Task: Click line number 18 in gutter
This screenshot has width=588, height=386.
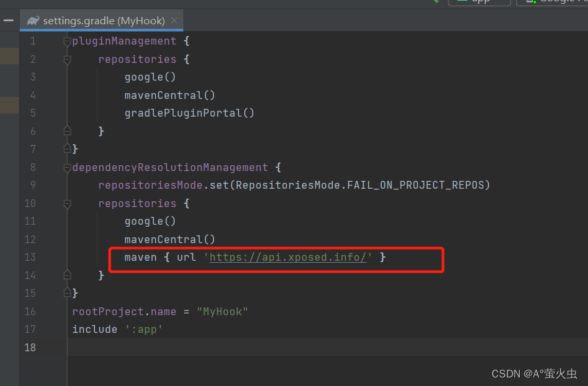Action: [x=30, y=348]
